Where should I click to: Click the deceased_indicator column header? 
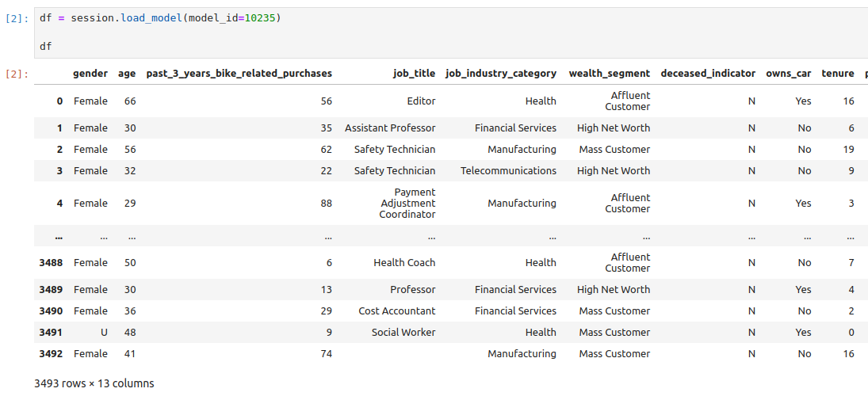coord(708,74)
